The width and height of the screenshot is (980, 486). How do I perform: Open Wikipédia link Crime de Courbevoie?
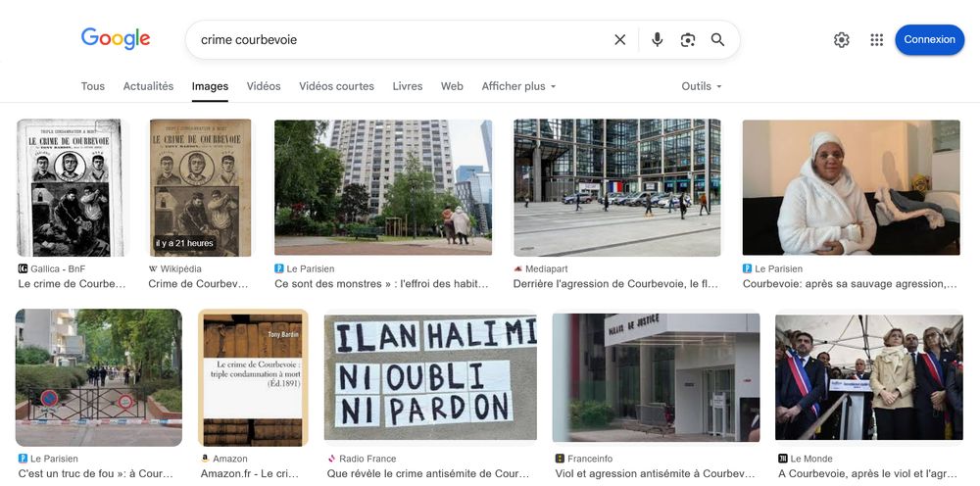198,283
